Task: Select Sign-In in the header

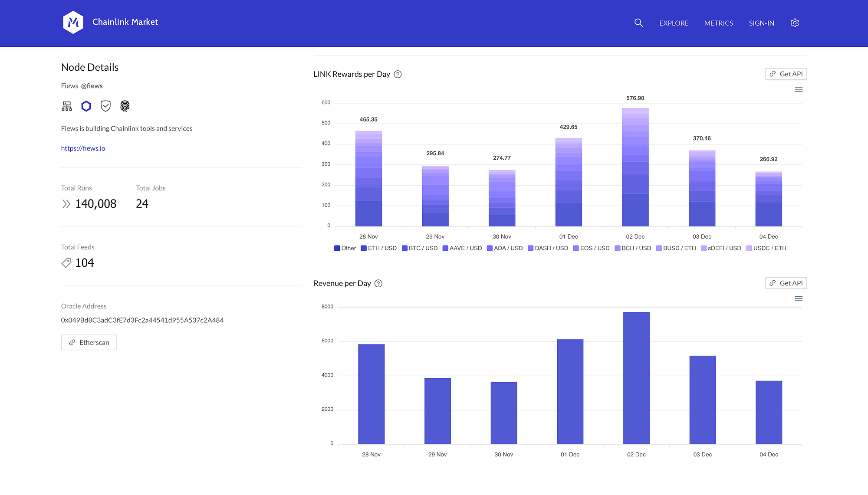Action: coord(762,23)
